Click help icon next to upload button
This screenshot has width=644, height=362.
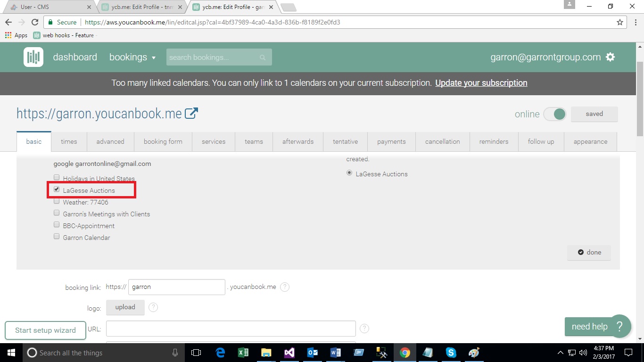point(153,307)
